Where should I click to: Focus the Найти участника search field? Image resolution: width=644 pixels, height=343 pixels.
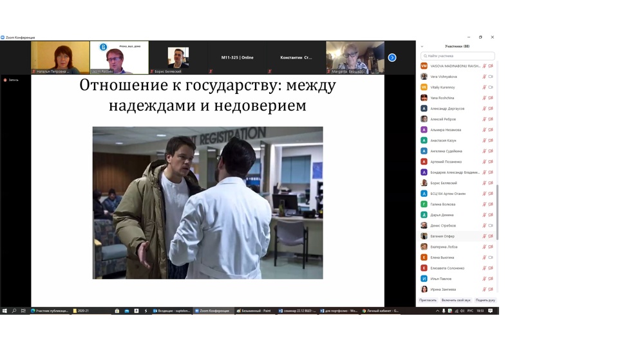tap(457, 56)
